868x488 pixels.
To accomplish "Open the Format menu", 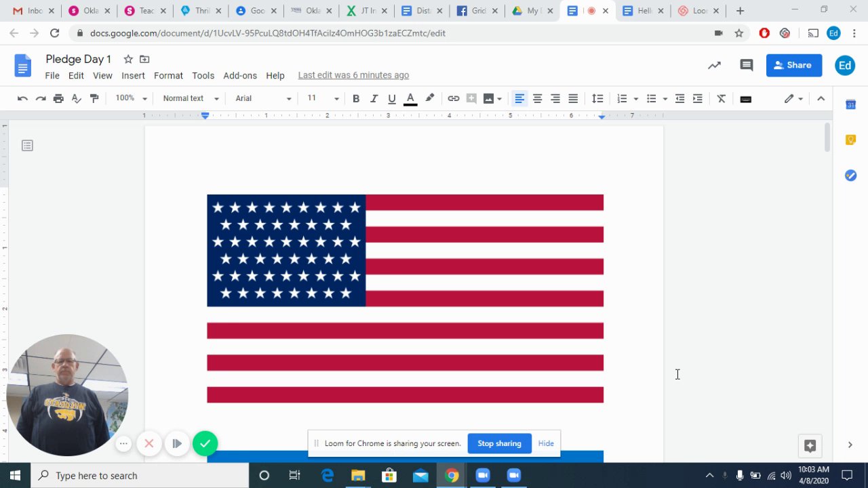I will [x=168, y=75].
